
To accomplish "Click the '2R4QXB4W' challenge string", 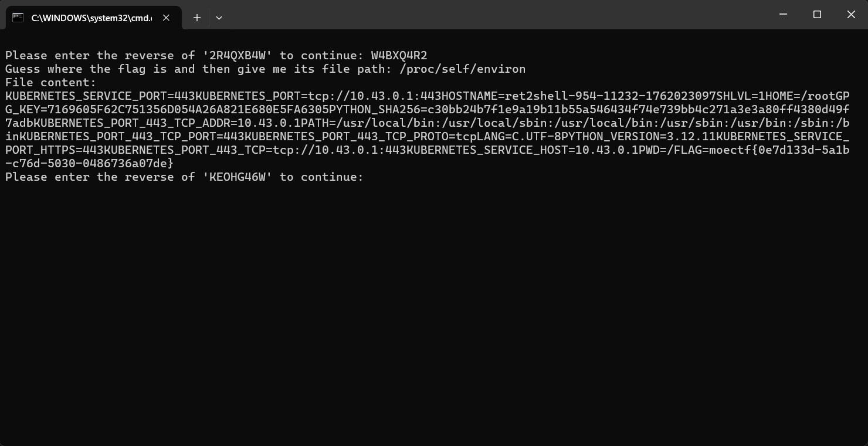I will click(x=238, y=55).
